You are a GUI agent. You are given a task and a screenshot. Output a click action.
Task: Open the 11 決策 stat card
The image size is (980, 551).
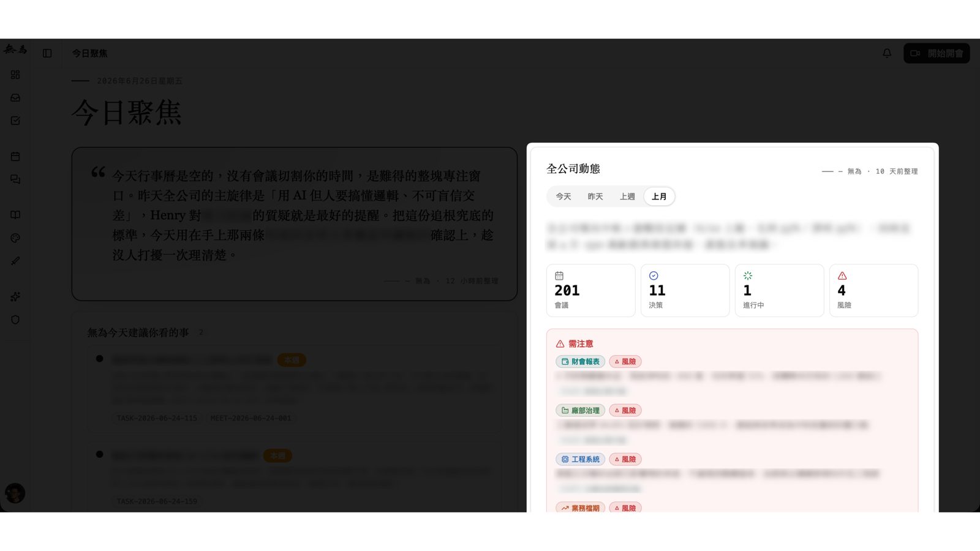685,291
